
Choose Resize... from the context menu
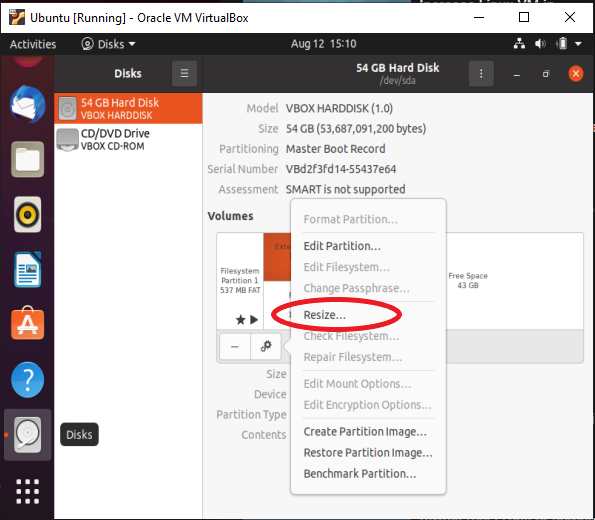tap(324, 315)
